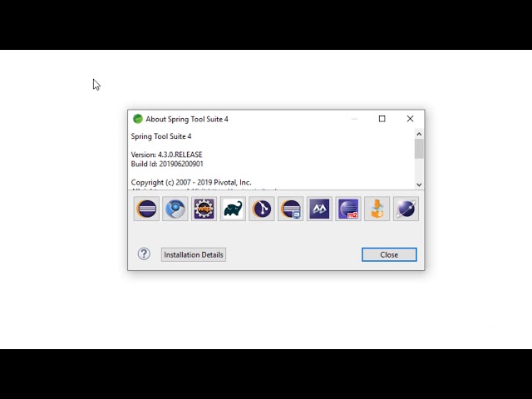This screenshot has width=532, height=399.
Task: Click the Eclipse icon with monitor overlay
Action: [x=290, y=209]
